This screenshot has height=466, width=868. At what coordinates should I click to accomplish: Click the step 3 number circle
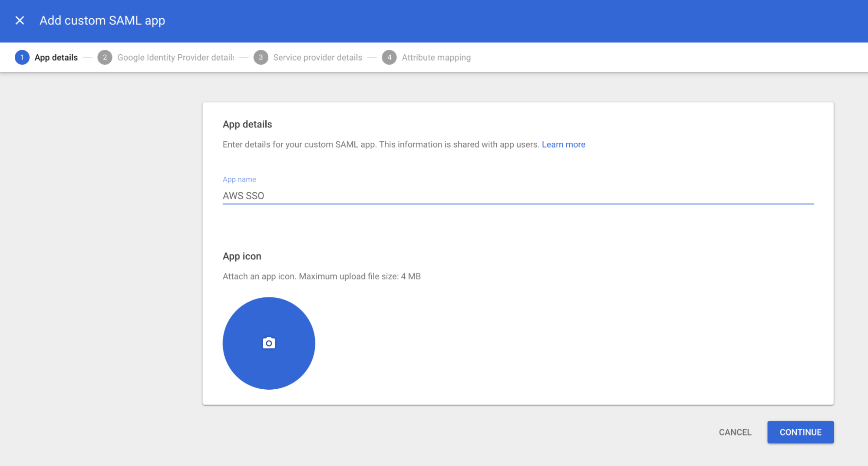point(261,57)
